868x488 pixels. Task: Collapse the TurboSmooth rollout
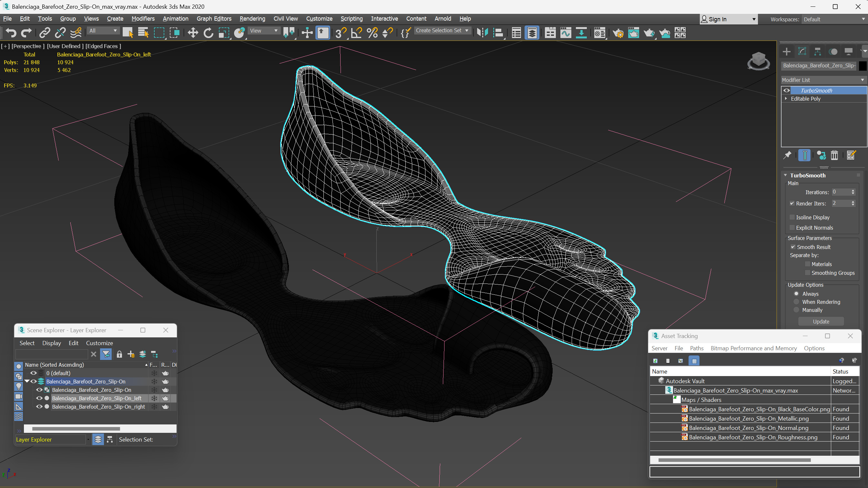tap(785, 175)
